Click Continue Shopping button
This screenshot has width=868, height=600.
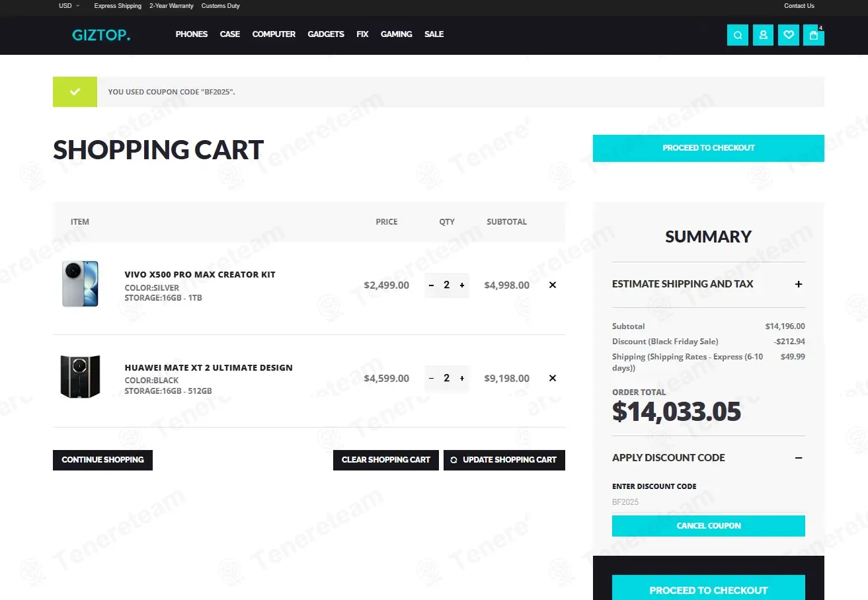tap(102, 460)
